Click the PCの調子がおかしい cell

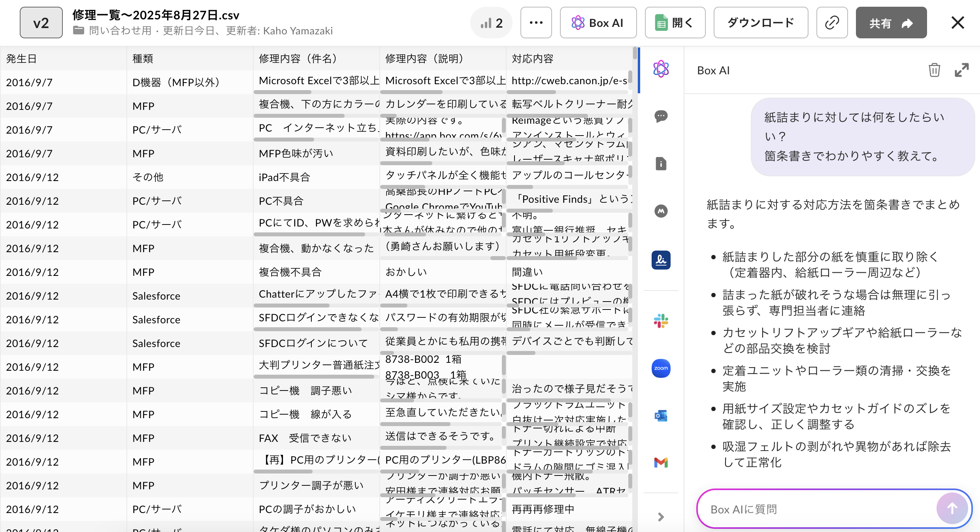pos(316,509)
